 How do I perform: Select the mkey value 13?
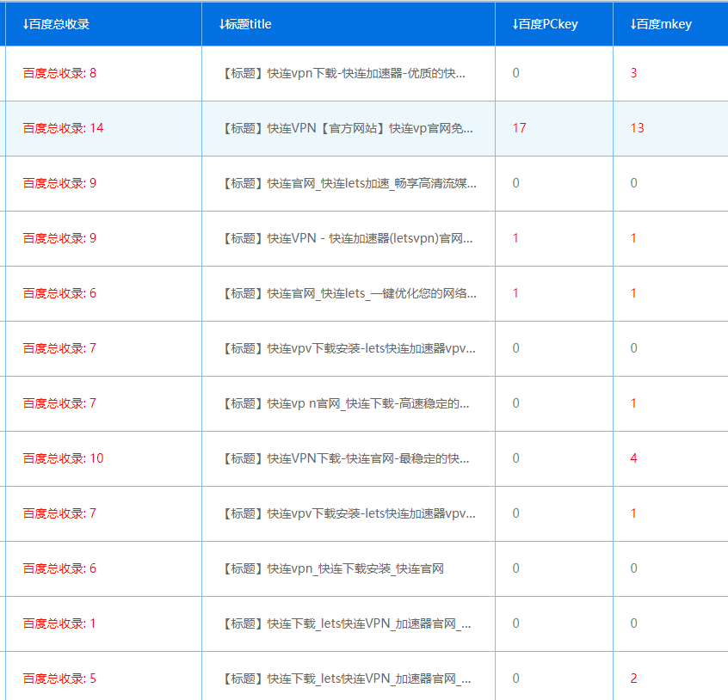click(x=637, y=128)
